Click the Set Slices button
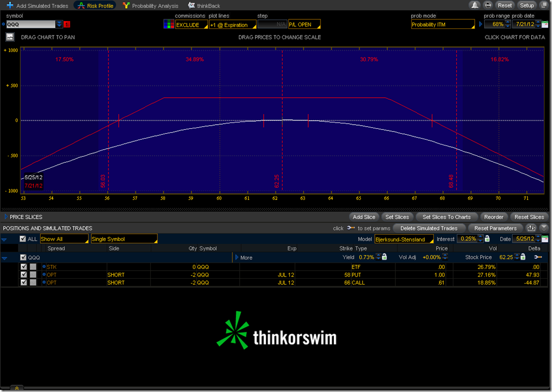This screenshot has width=552, height=392. [x=397, y=217]
